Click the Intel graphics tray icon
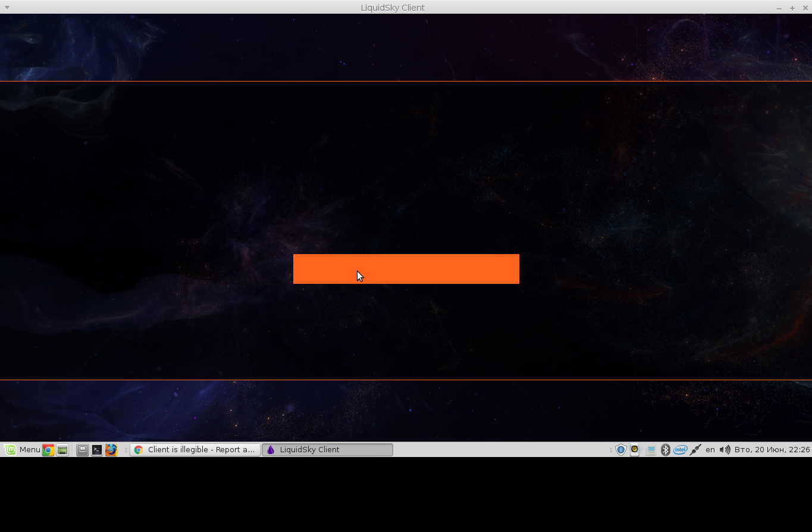 tap(681, 450)
